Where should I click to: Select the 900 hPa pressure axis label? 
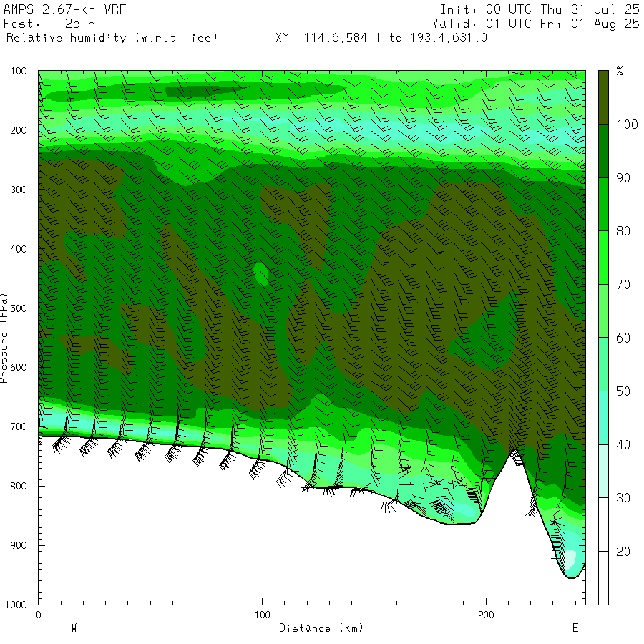pyautogui.click(x=19, y=545)
